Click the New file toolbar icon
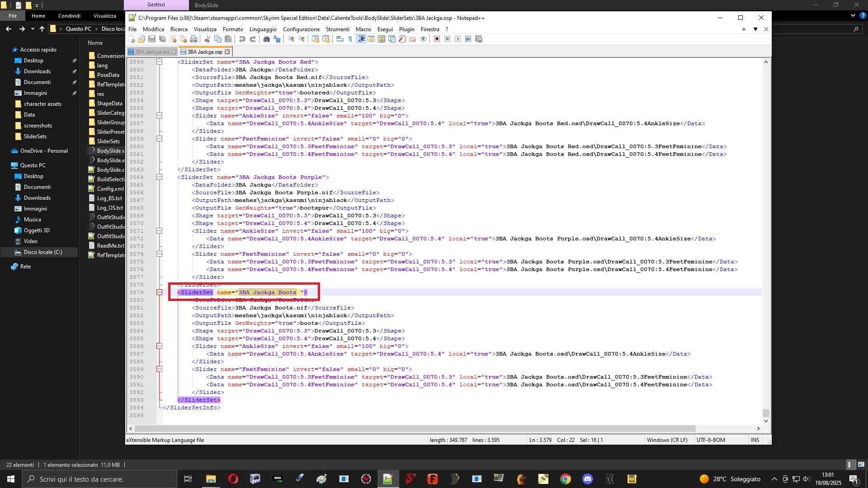Viewport: 868px width, 488px height. pos(132,39)
